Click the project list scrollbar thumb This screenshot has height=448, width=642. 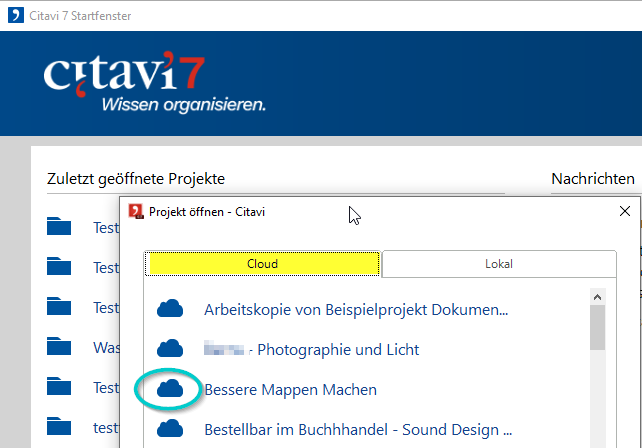click(x=597, y=328)
